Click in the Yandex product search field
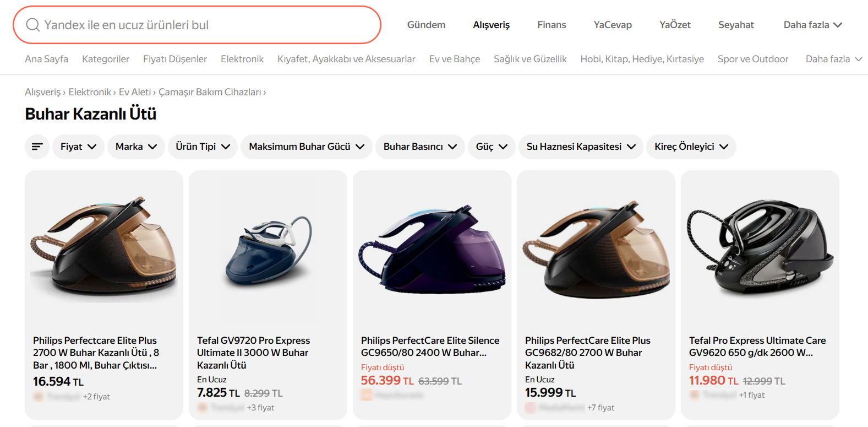 click(x=209, y=25)
